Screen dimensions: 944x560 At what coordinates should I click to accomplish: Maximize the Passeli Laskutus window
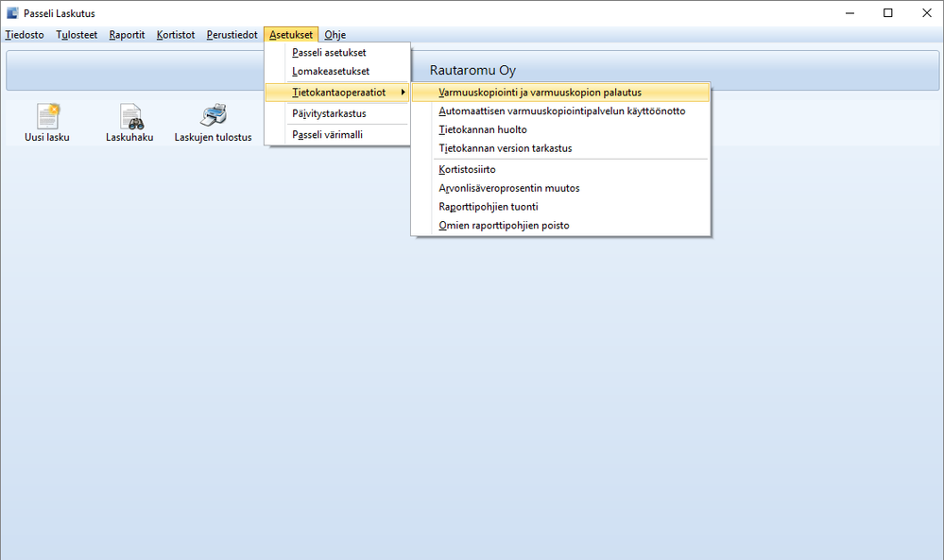click(887, 13)
